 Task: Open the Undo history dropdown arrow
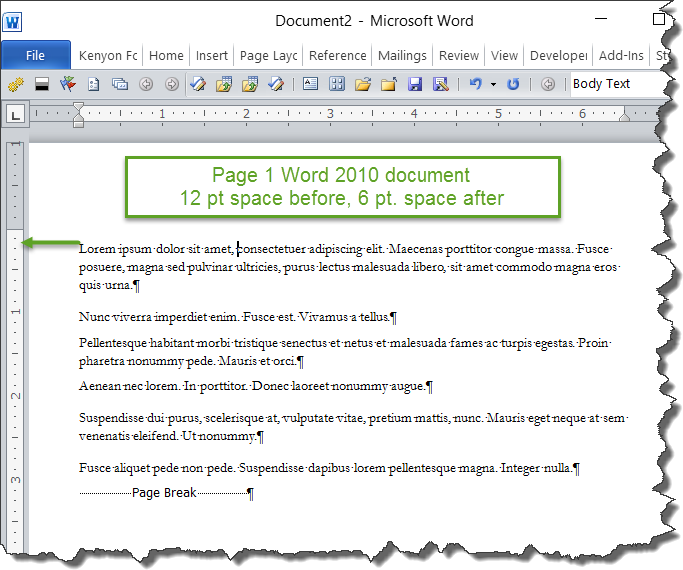pyautogui.click(x=494, y=84)
